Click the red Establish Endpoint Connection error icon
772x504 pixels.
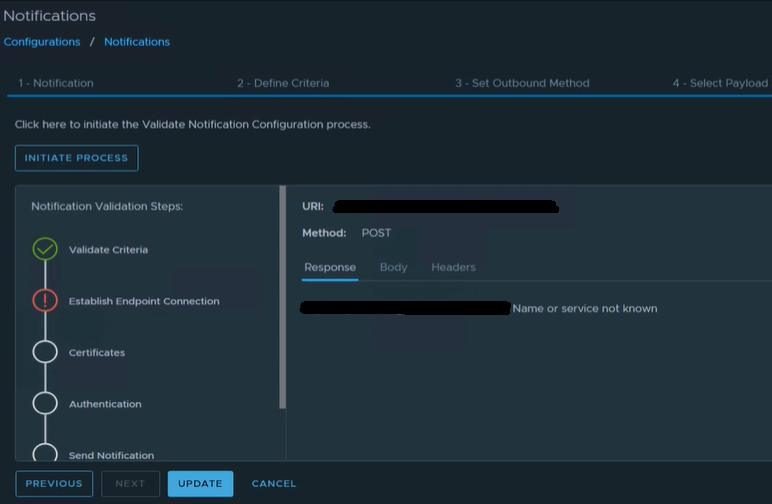click(x=45, y=300)
